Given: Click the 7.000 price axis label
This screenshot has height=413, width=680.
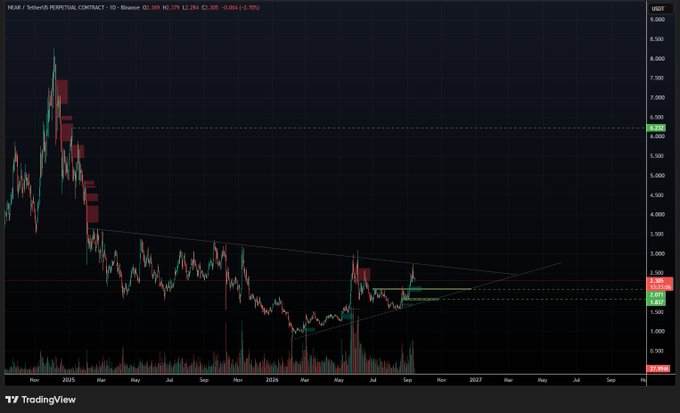Looking at the screenshot, I should [657, 98].
